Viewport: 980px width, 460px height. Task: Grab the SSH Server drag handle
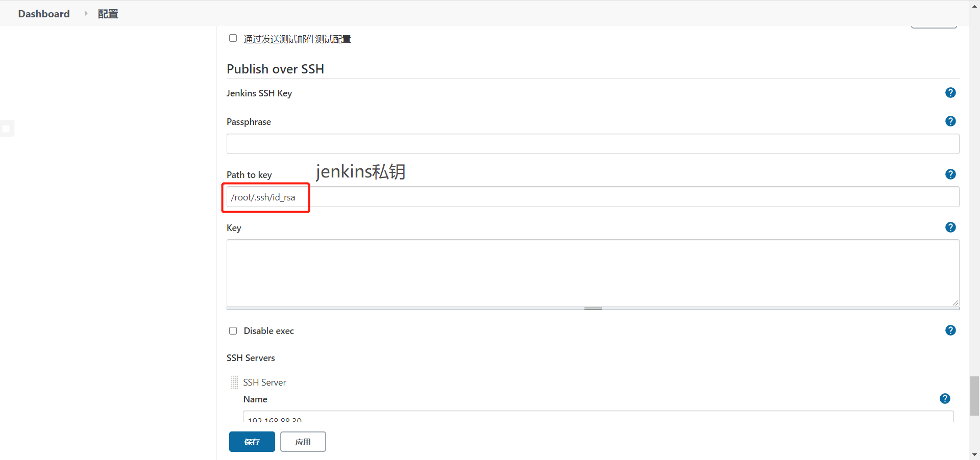(x=234, y=382)
